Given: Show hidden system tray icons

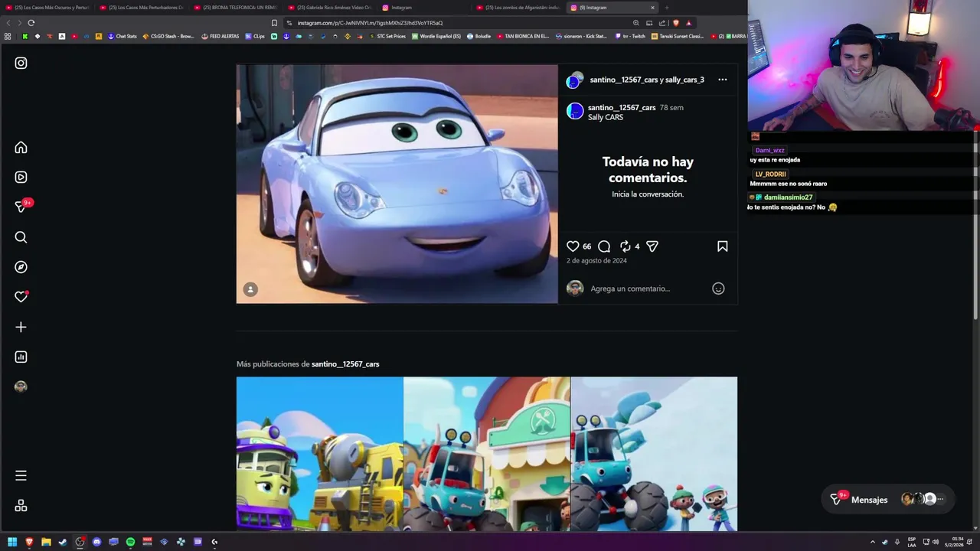Looking at the screenshot, I should click(872, 542).
